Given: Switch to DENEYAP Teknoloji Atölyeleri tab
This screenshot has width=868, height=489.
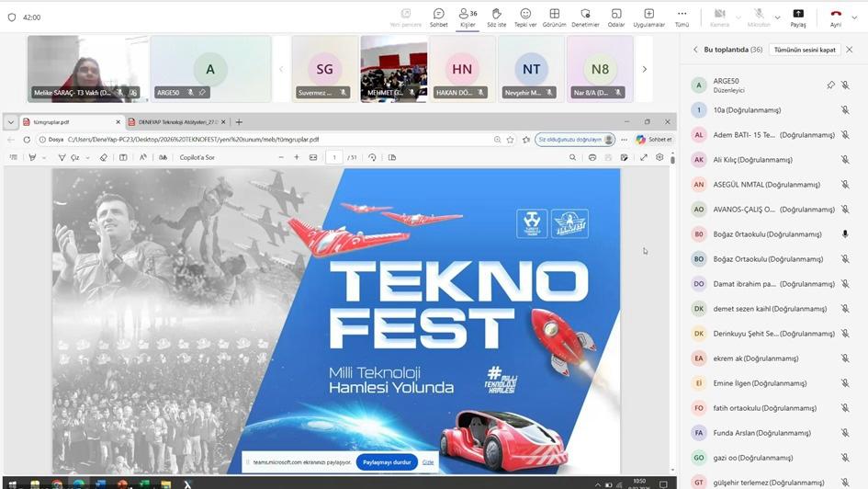Looking at the screenshot, I should (175, 121).
